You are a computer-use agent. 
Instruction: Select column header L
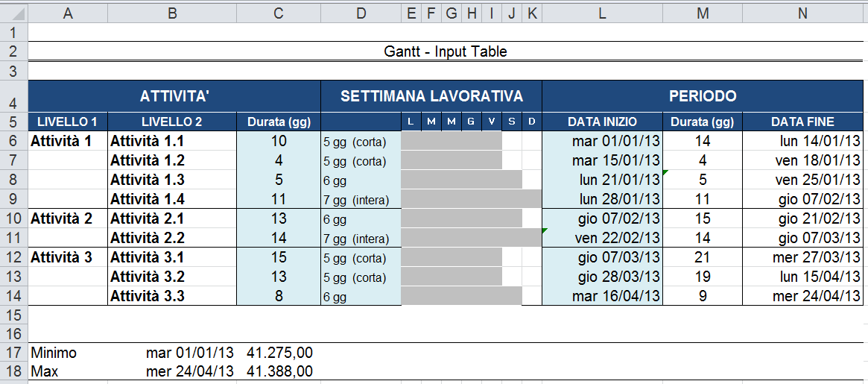point(602,13)
